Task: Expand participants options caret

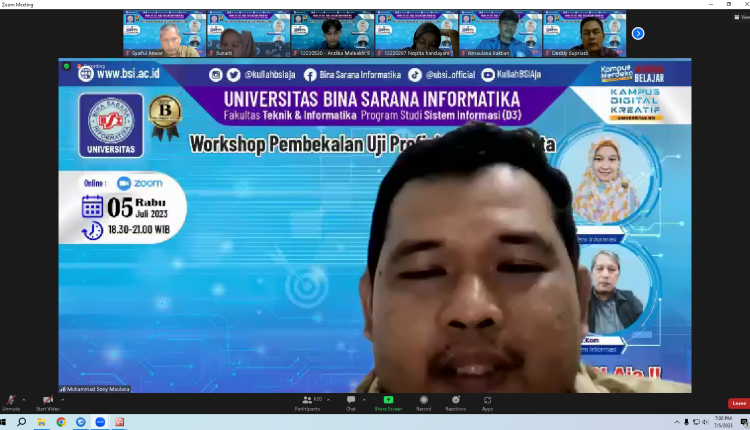Action: point(328,400)
